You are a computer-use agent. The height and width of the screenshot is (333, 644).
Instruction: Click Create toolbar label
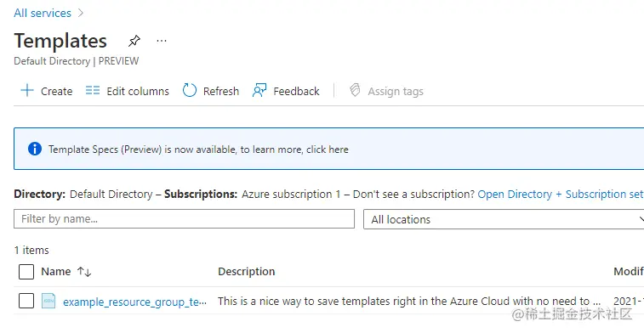tap(57, 91)
